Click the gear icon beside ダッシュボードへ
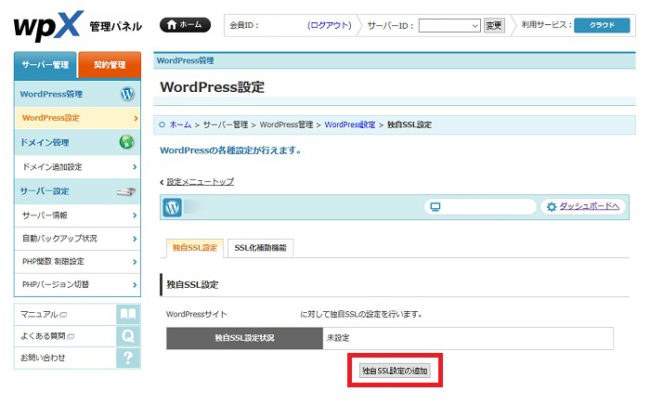The width and height of the screenshot is (650, 404). pos(551,207)
